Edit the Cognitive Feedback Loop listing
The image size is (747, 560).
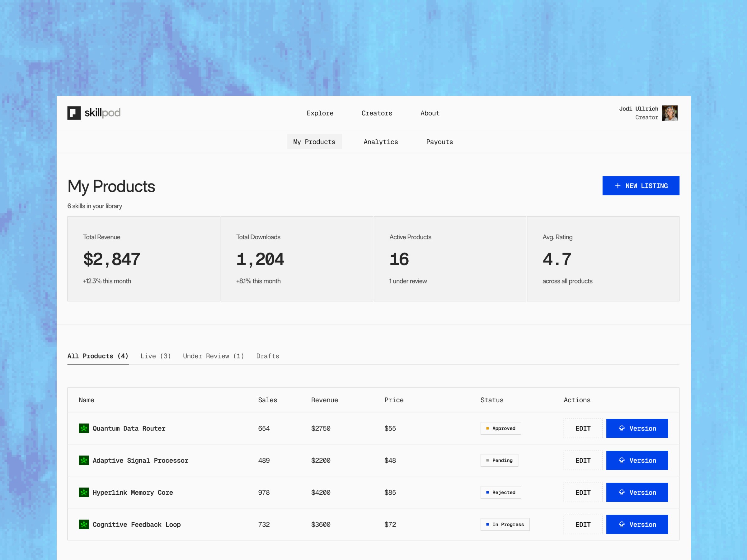(x=583, y=524)
